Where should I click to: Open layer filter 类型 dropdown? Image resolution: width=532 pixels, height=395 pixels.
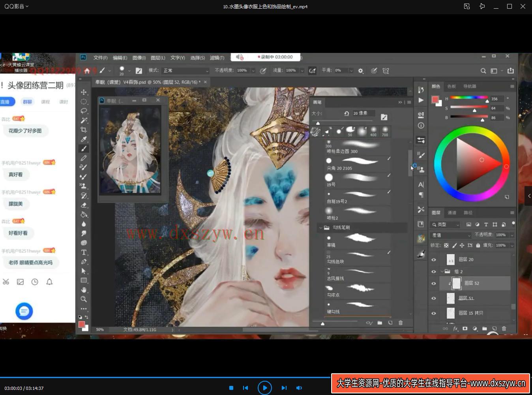point(446,224)
